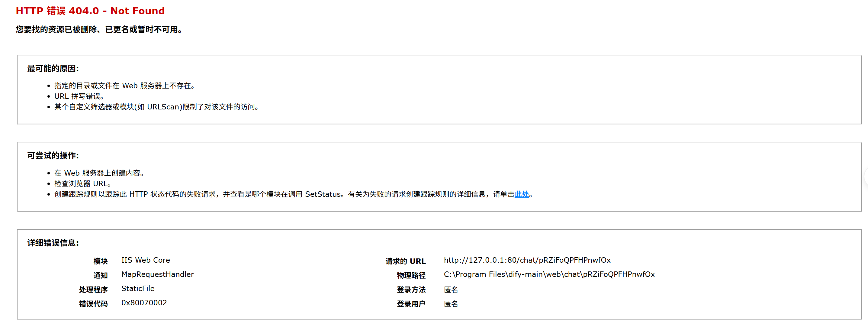Click the "匿名" value beside 登录用户
This screenshot has height=321, width=868.
point(451,303)
